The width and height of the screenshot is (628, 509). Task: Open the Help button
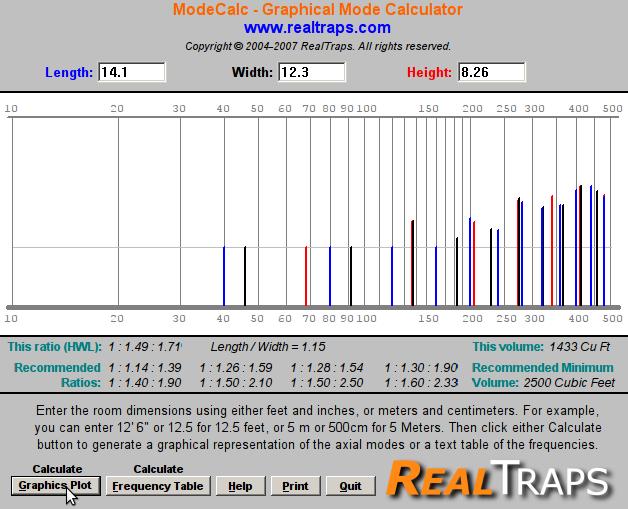tap(240, 486)
